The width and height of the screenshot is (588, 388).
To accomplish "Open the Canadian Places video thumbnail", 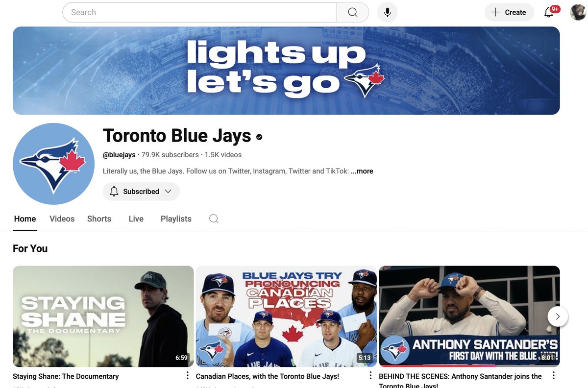I will 286,316.
